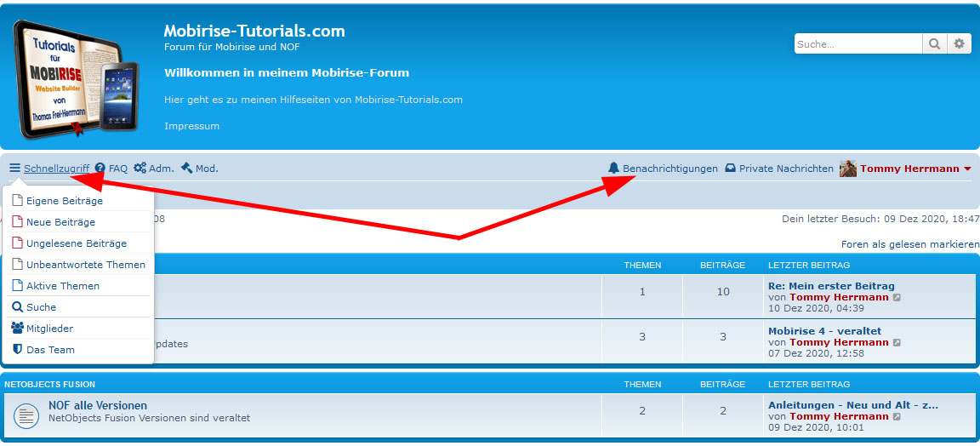Click the private messages inbox icon
The width and height of the screenshot is (980, 446).
(x=730, y=169)
